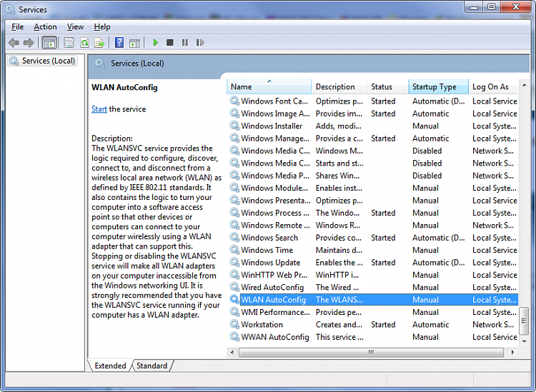Click the WLAN AutoConfig heading in details pane
This screenshot has width=536, height=392.
[x=124, y=87]
